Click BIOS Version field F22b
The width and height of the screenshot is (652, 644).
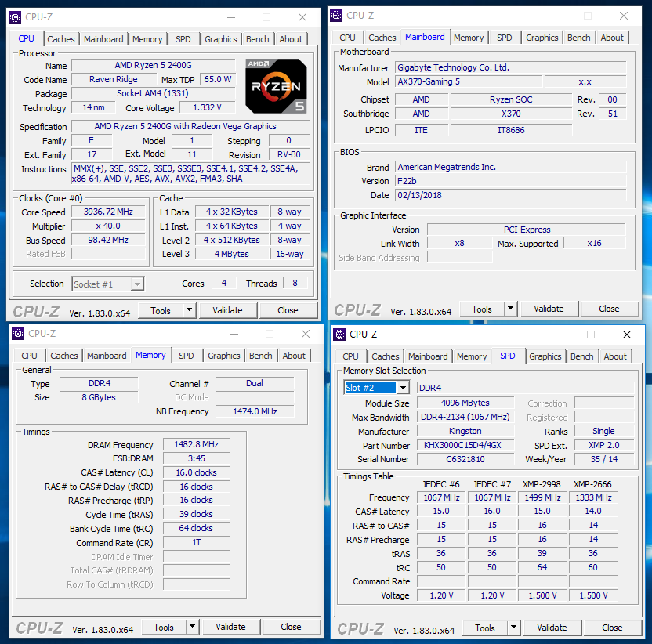coord(511,181)
